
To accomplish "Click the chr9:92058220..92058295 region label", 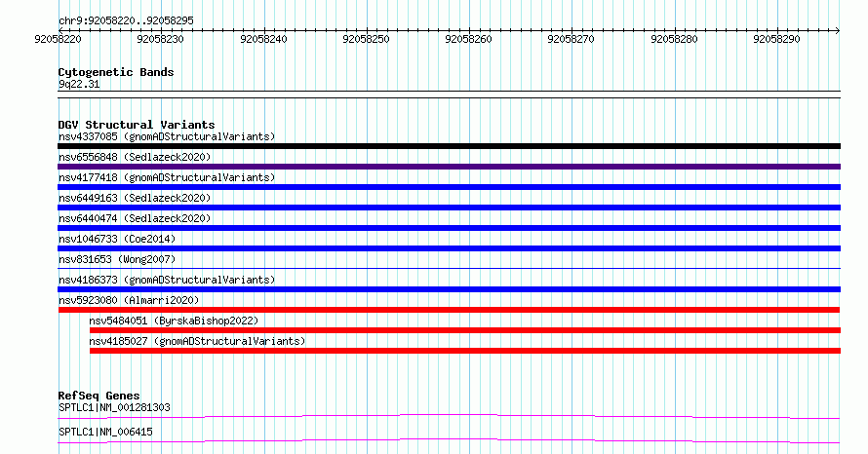I will coord(126,20).
